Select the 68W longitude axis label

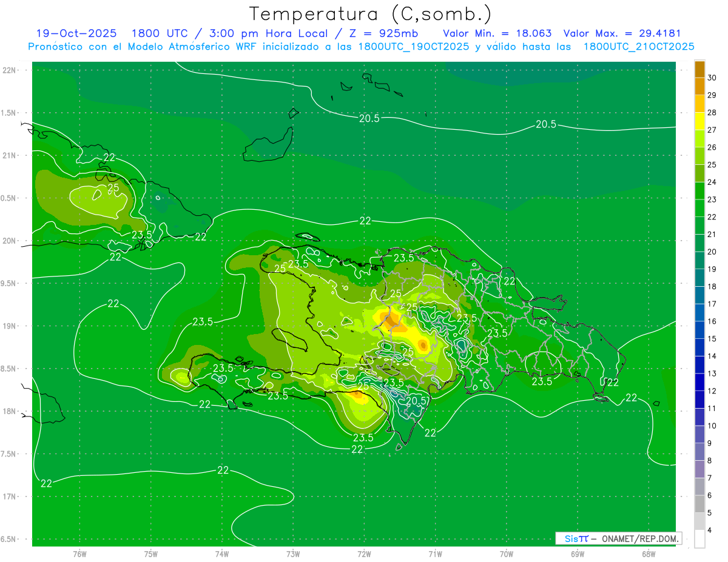click(x=648, y=554)
